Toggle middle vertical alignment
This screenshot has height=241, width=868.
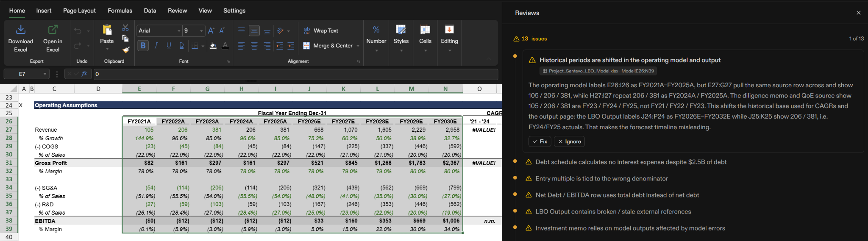pyautogui.click(x=254, y=30)
